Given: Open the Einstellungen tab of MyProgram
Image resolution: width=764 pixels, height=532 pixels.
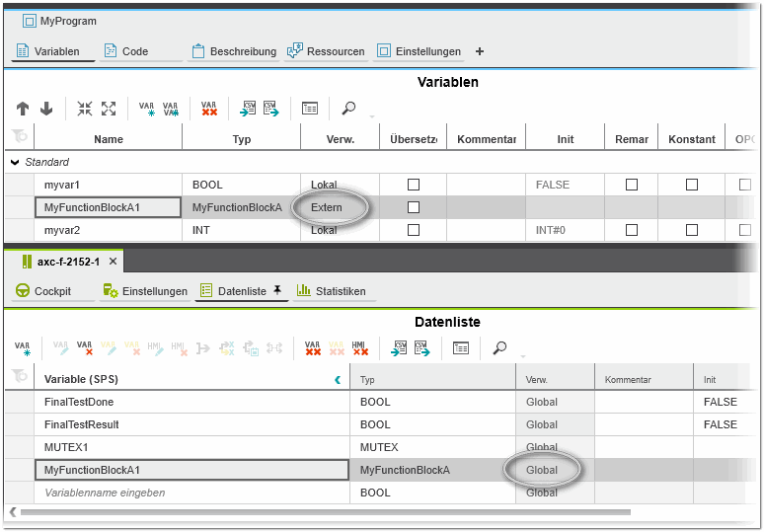Looking at the screenshot, I should (x=420, y=51).
